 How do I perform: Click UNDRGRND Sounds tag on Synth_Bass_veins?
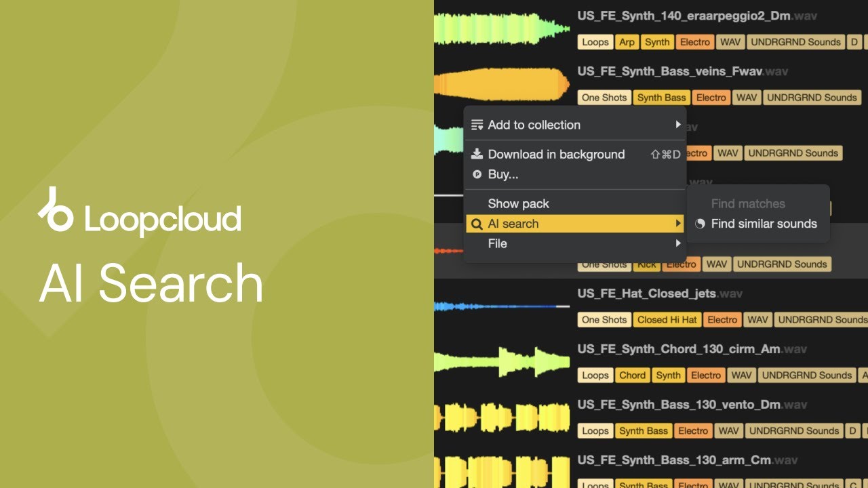[x=812, y=98]
